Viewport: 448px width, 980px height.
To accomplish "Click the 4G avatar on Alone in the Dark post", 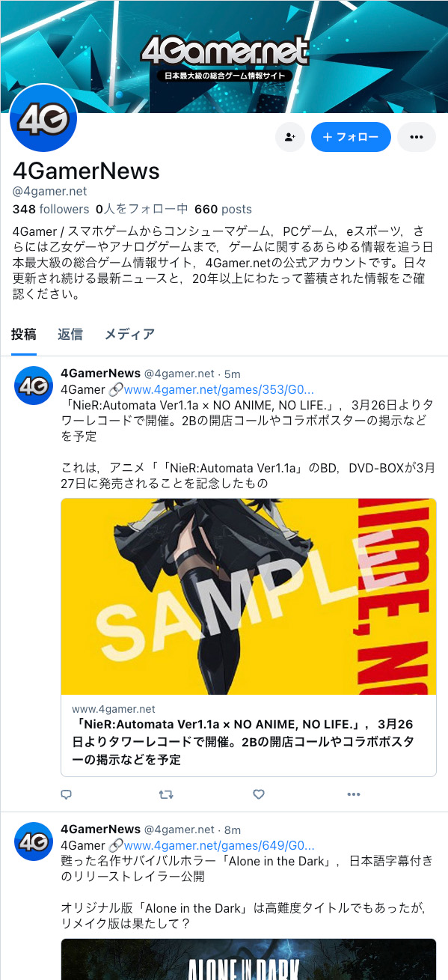I will click(x=34, y=841).
